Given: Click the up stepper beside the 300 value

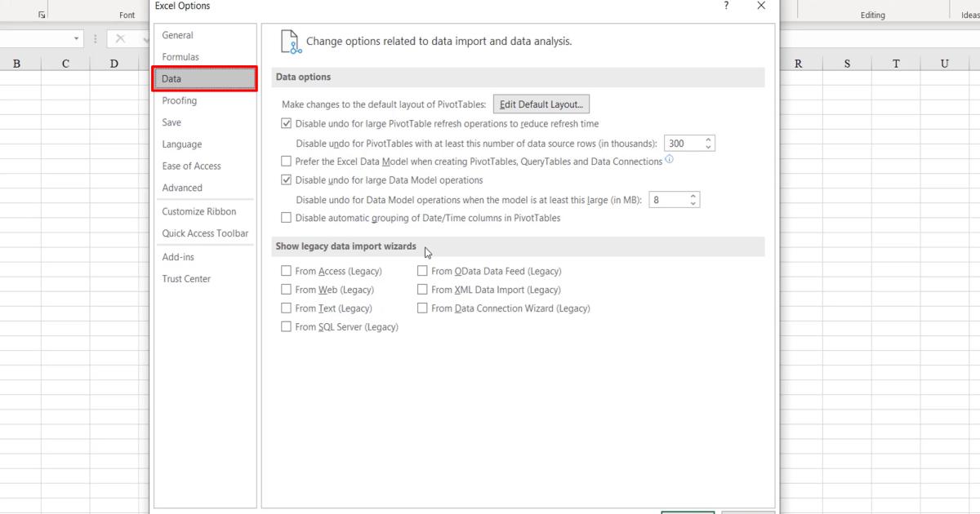Looking at the screenshot, I should (707, 140).
